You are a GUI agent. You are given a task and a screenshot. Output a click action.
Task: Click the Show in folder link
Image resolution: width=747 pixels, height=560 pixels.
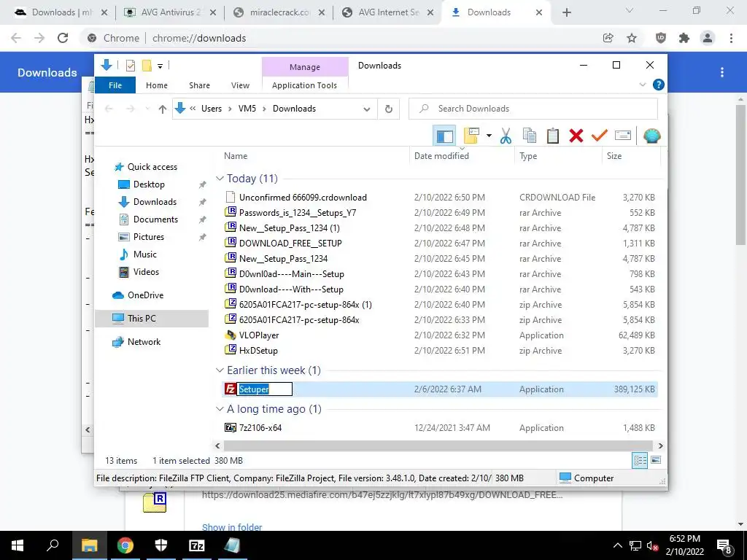click(231, 526)
